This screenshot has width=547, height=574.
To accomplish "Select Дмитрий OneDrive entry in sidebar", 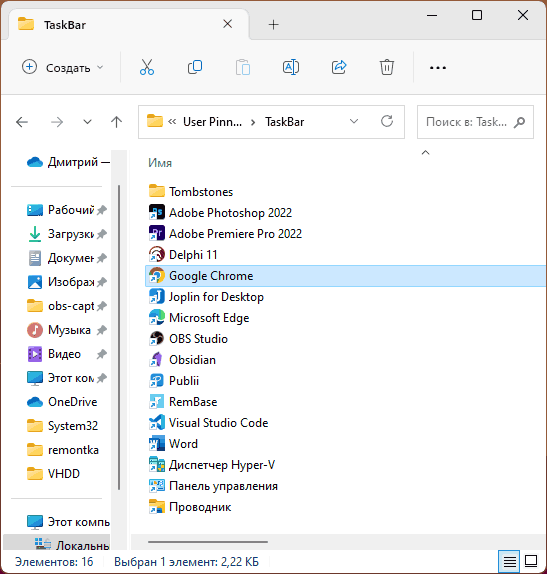I will click(67, 161).
